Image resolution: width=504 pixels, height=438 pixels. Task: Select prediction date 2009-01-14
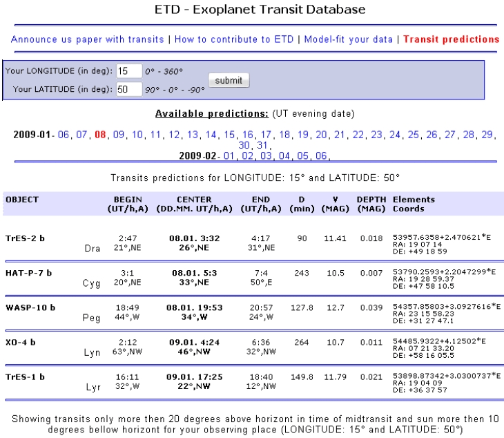(211, 135)
